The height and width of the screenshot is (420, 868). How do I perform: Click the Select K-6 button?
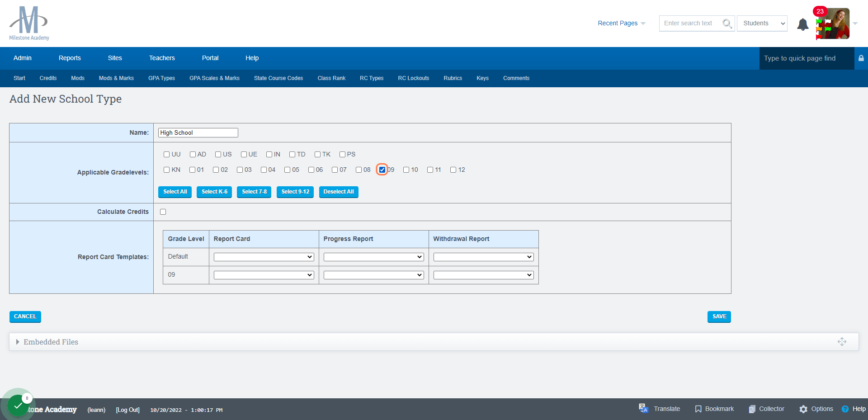(x=214, y=192)
